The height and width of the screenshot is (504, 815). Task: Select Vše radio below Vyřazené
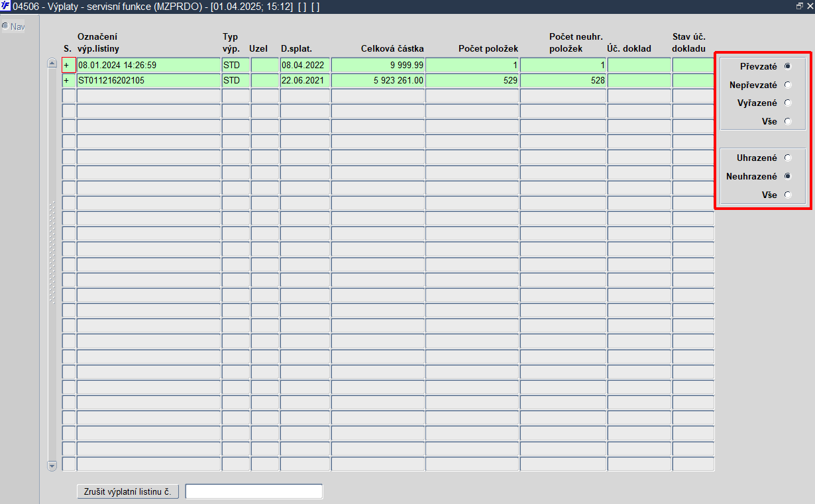click(x=788, y=121)
